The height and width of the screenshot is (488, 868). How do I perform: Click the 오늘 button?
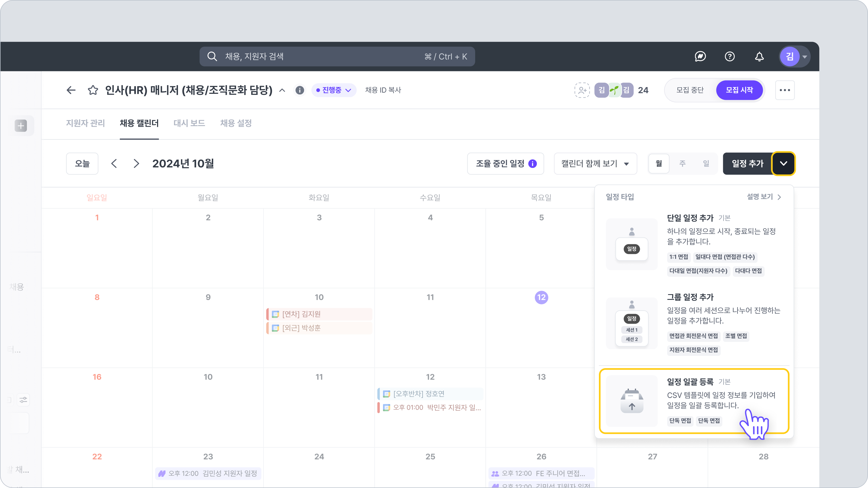point(82,163)
